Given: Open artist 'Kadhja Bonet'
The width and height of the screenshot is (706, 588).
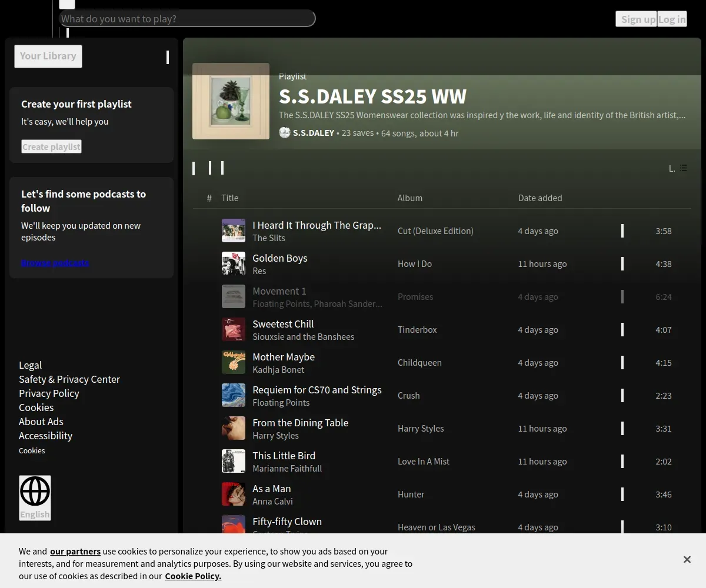Looking at the screenshot, I should point(279,370).
